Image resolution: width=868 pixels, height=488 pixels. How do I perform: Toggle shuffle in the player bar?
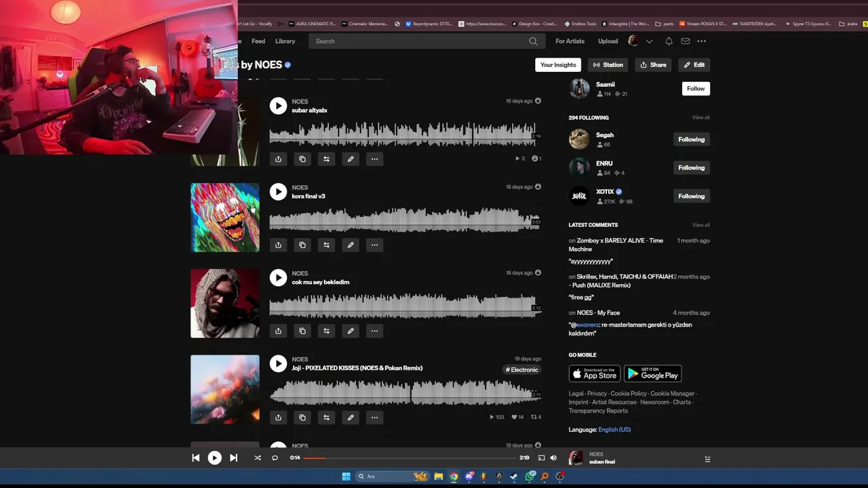pos(258,458)
